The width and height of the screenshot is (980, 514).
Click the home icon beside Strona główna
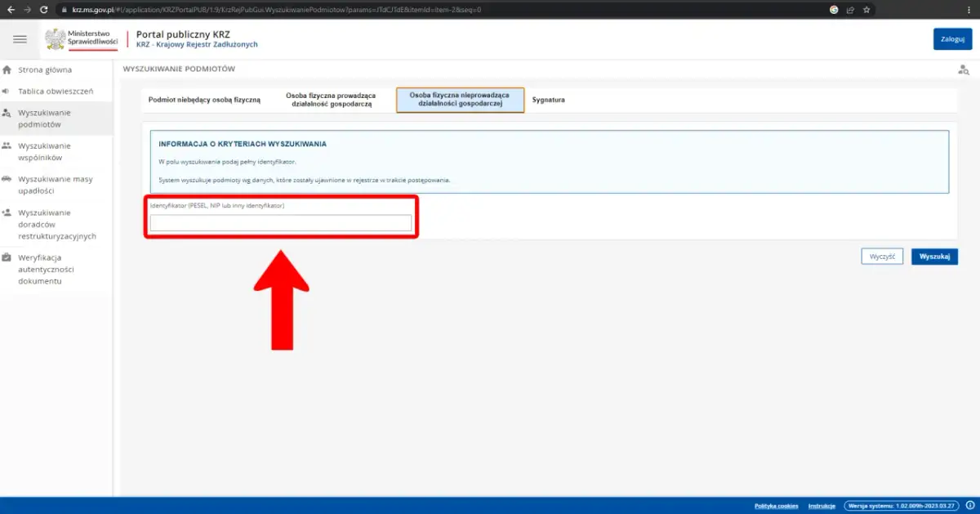pos(7,70)
